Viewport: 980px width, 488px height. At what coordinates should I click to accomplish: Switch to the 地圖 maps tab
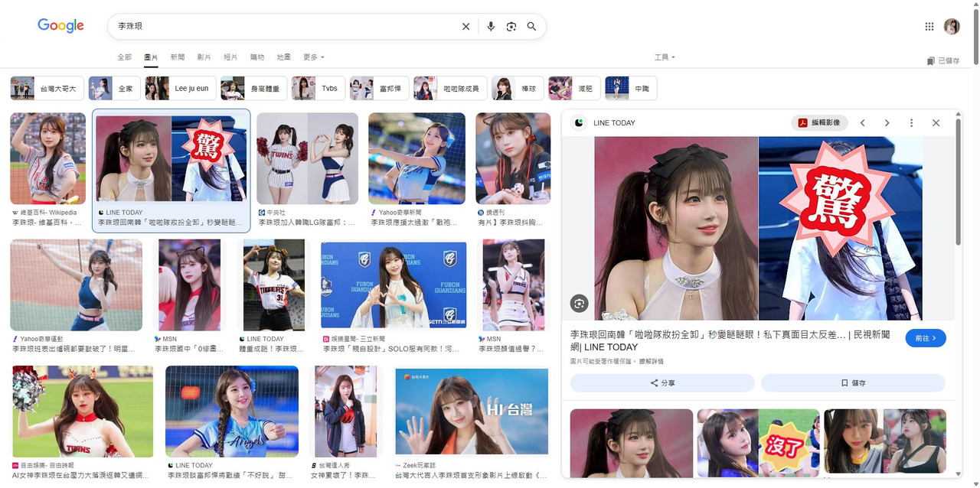tap(283, 57)
